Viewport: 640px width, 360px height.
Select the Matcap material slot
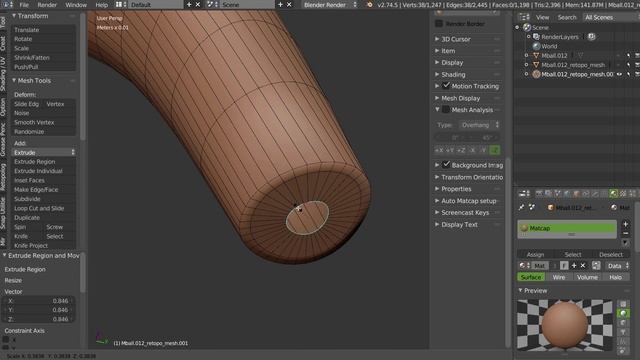pyautogui.click(x=567, y=228)
